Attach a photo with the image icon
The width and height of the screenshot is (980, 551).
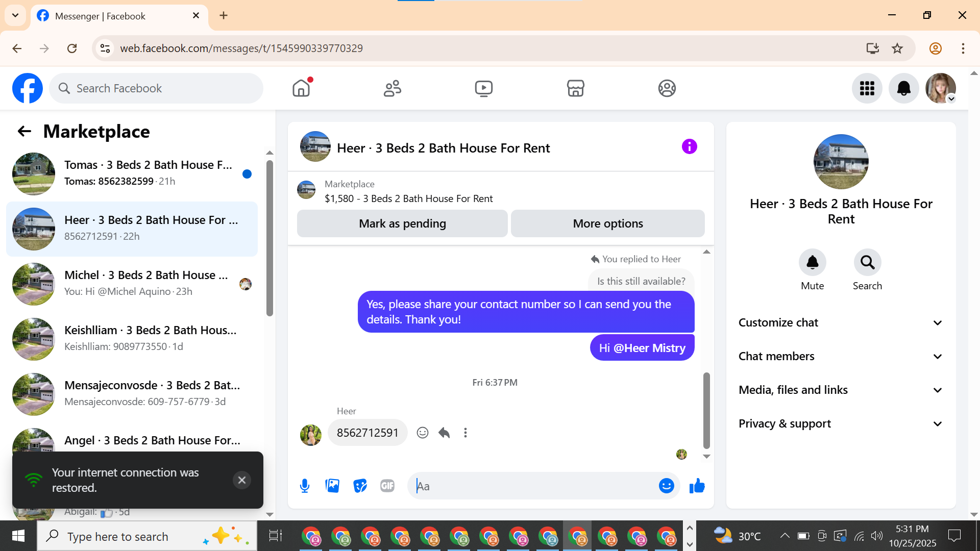pyautogui.click(x=332, y=486)
